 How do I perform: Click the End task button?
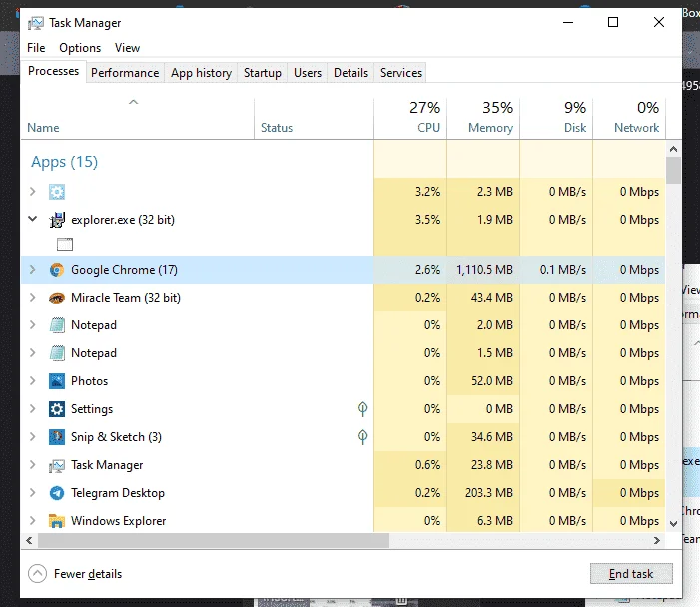pyautogui.click(x=631, y=574)
